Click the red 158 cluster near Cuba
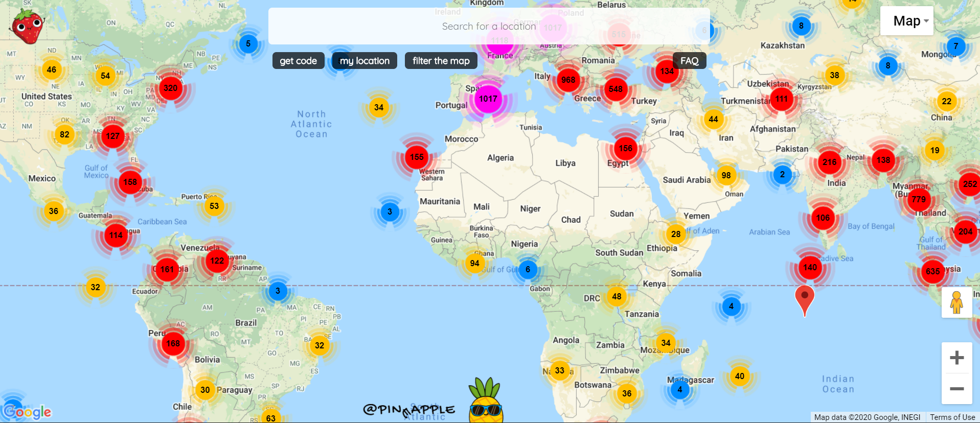Screen dimensions: 980x423 130,182
